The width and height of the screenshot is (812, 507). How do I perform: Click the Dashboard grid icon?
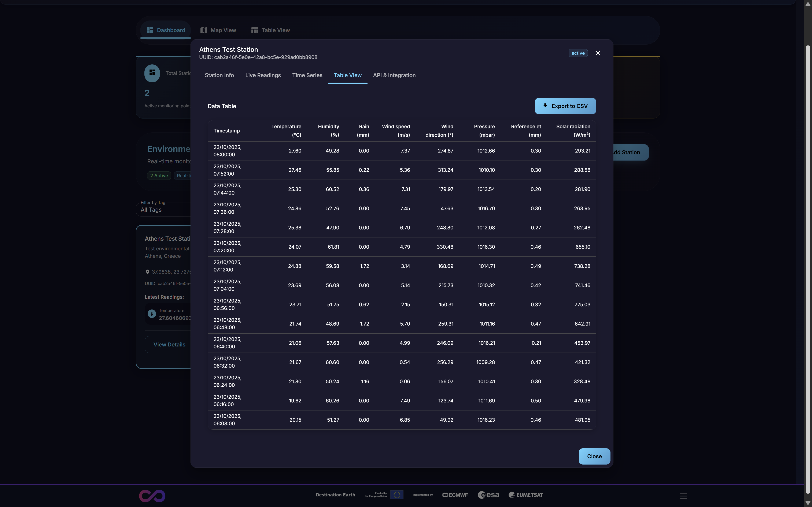[150, 30]
